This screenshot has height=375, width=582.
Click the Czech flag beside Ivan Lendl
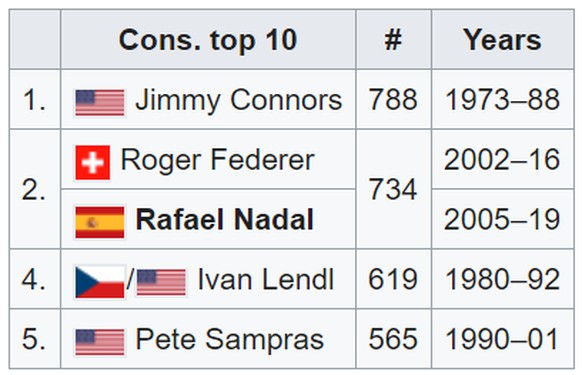click(100, 282)
